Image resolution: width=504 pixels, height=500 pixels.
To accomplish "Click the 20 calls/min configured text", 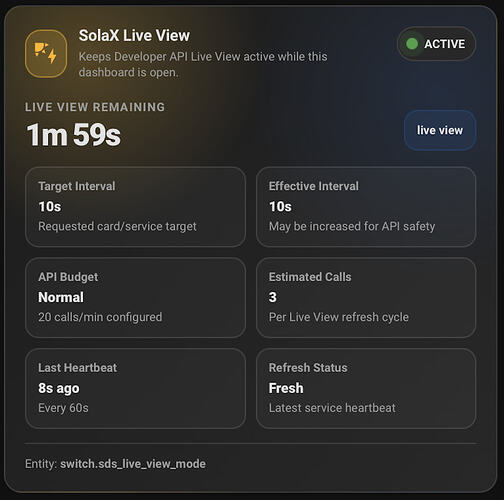I will [x=100, y=317].
